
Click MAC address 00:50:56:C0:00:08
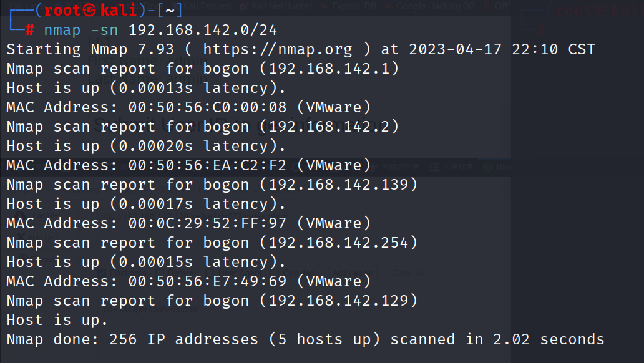tap(207, 107)
